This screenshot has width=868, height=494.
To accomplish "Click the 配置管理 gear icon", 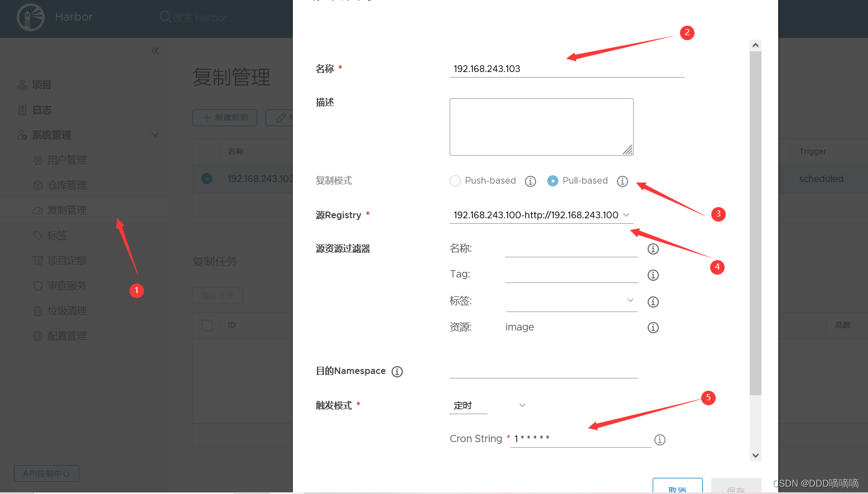I will tap(38, 336).
